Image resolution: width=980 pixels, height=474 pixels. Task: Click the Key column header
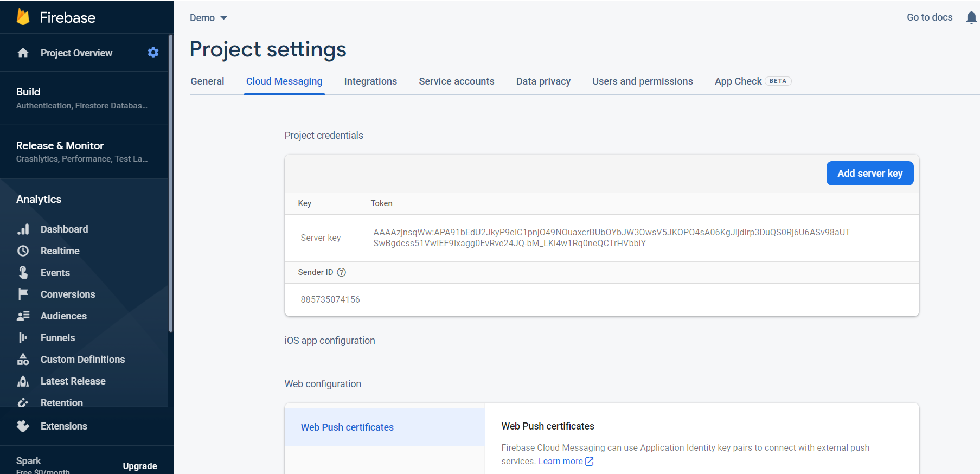coord(305,203)
